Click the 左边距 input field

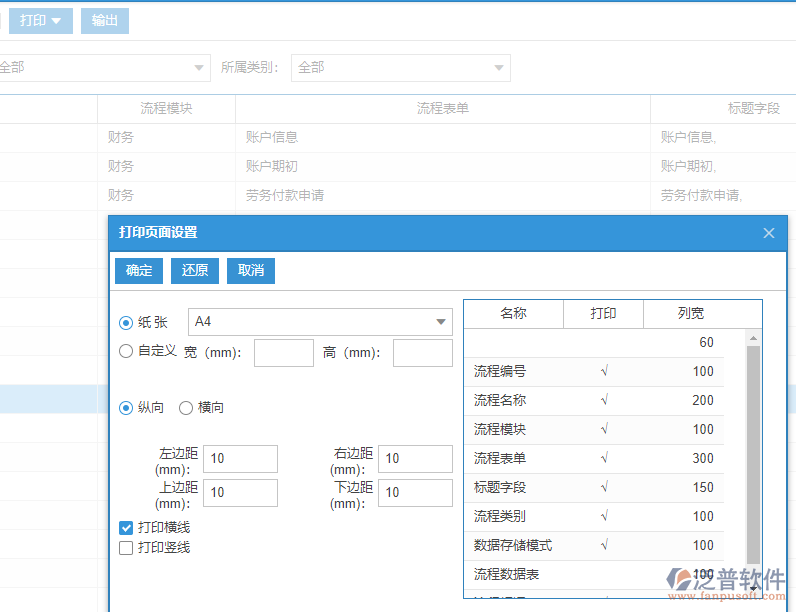[x=240, y=459]
